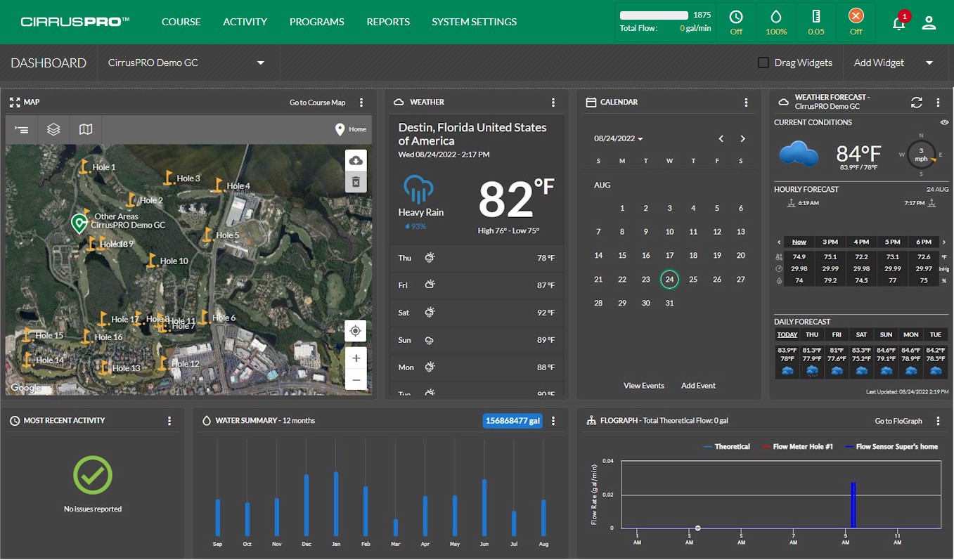Click the Go to Course Map link
The width and height of the screenshot is (954, 560).
pyautogui.click(x=318, y=103)
